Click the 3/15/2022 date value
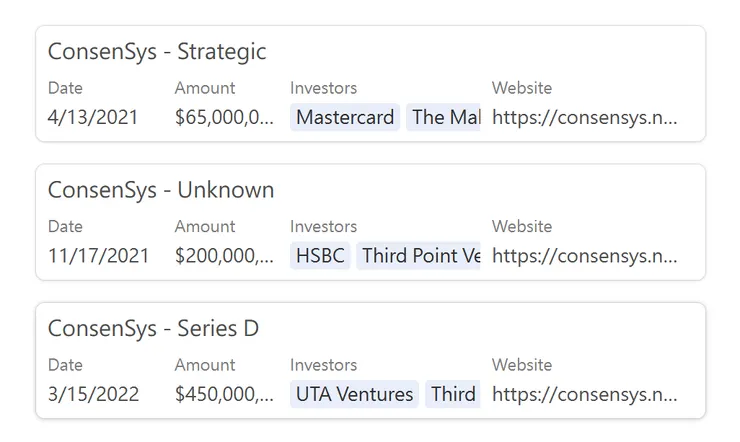 pyautogui.click(x=93, y=394)
